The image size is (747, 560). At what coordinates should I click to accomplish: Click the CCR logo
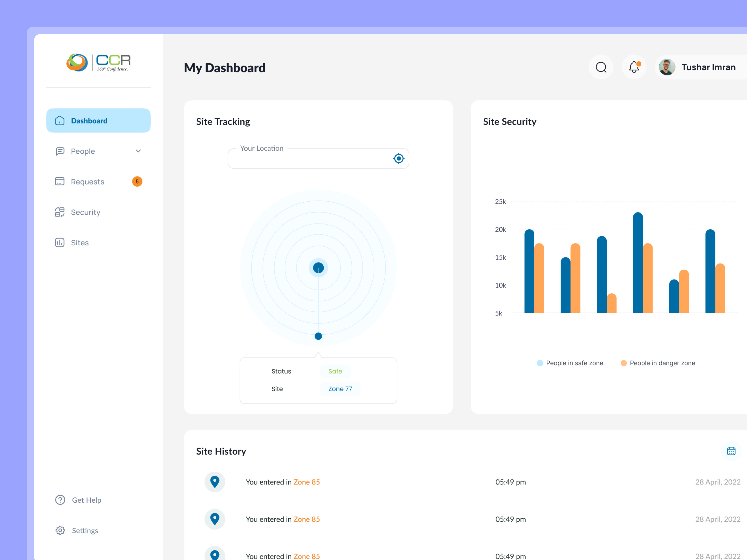(98, 62)
